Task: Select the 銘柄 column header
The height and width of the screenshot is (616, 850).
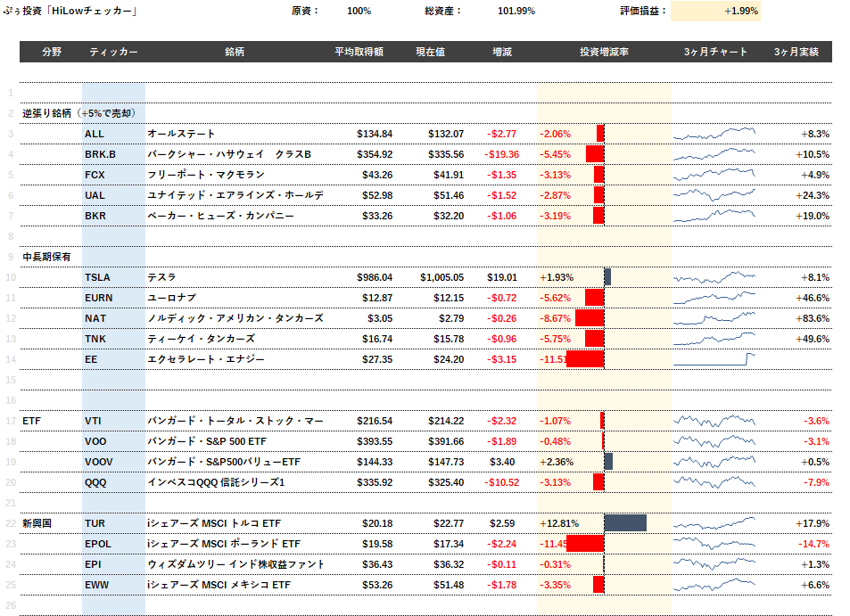Action: [x=235, y=52]
